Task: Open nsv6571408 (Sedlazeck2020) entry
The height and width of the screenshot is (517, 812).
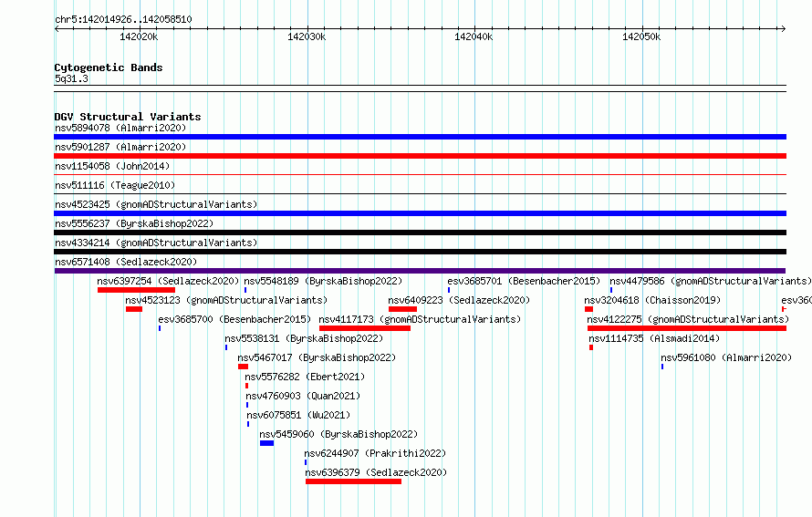Action: click(126, 262)
